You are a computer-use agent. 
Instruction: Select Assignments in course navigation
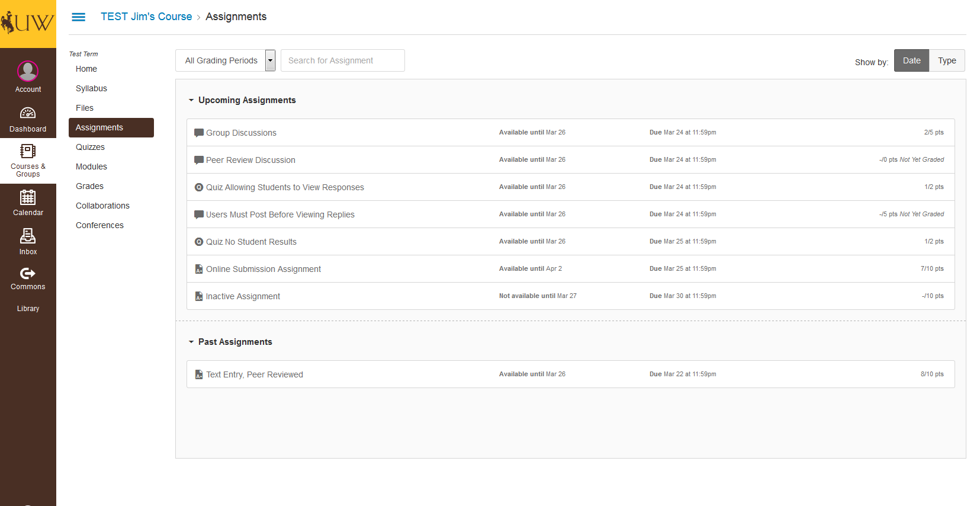111,127
